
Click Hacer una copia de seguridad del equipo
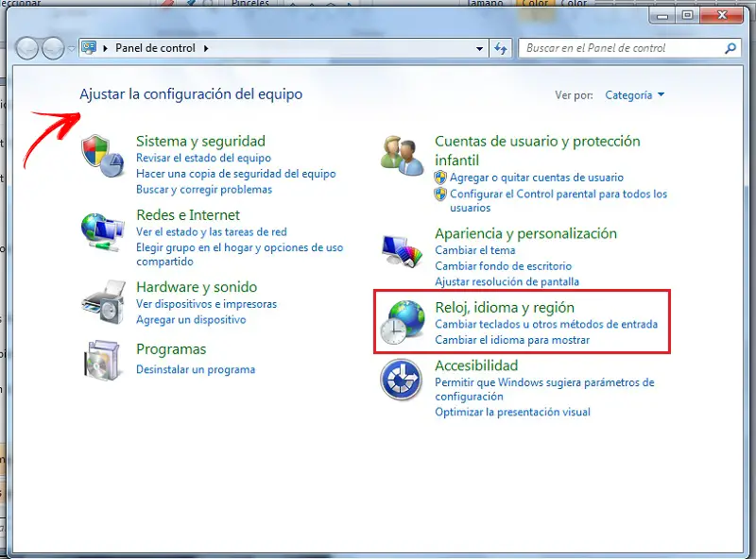(235, 174)
